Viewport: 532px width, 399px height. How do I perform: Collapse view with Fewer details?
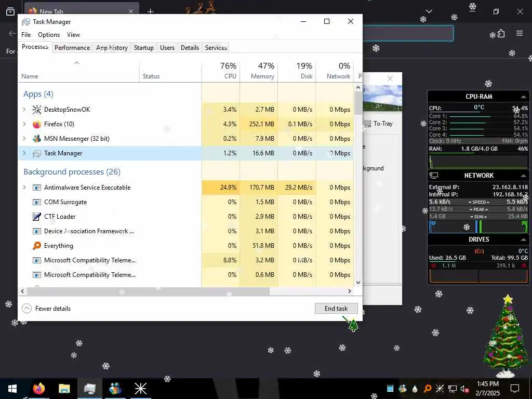click(x=46, y=309)
